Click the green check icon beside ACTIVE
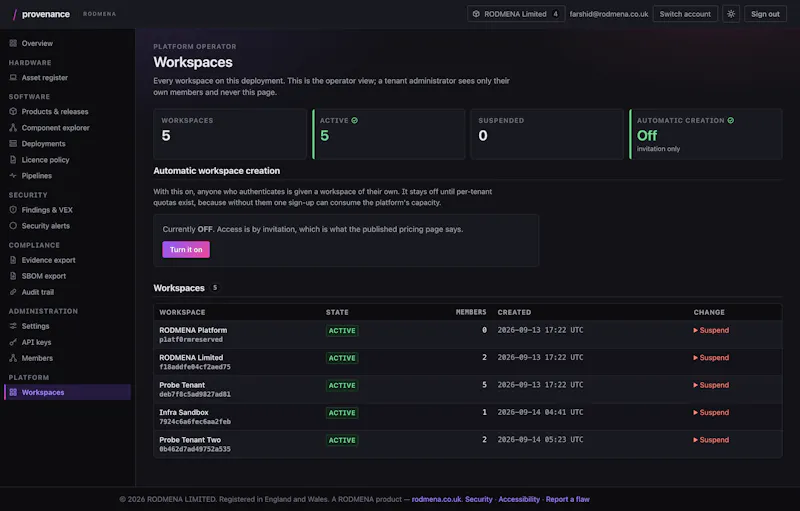This screenshot has width=800, height=511. tap(355, 120)
